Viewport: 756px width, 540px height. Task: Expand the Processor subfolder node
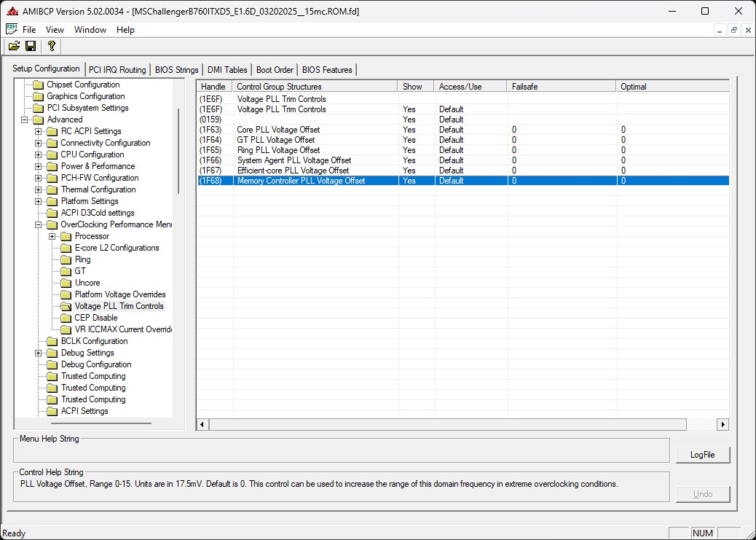coord(52,236)
